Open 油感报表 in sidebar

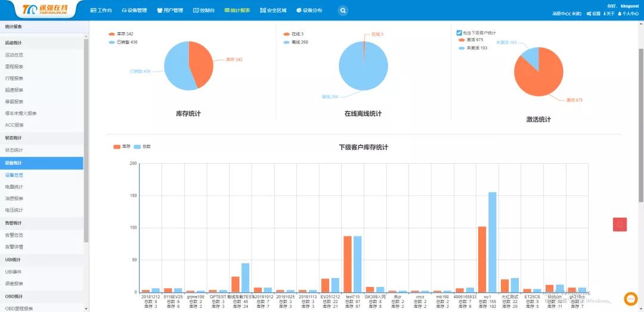point(14,198)
